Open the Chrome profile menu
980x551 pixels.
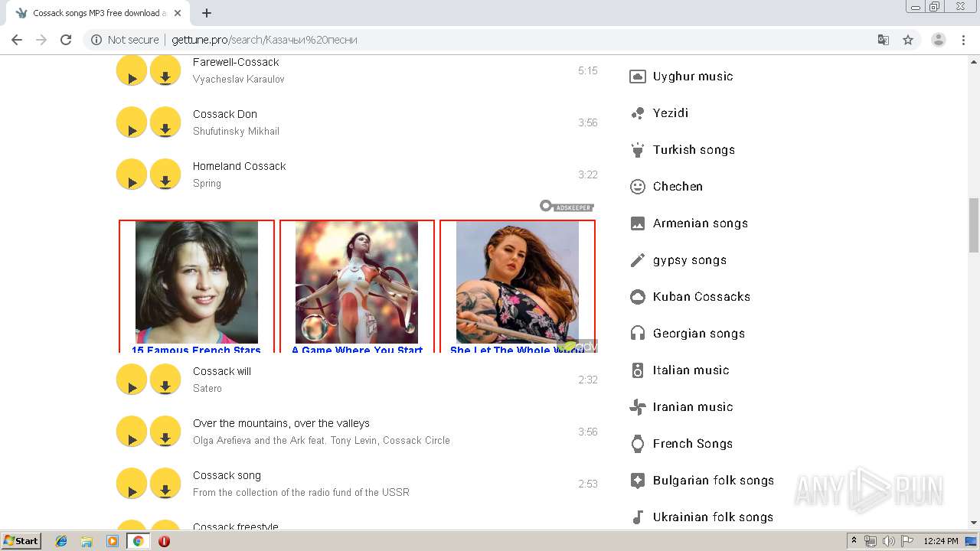coord(939,40)
